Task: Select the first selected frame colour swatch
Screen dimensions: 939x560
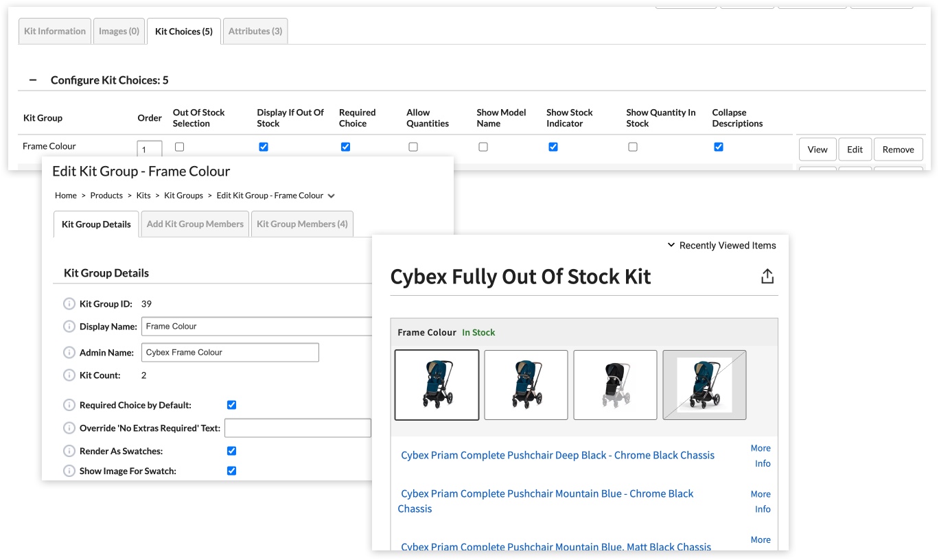Action: (x=437, y=385)
